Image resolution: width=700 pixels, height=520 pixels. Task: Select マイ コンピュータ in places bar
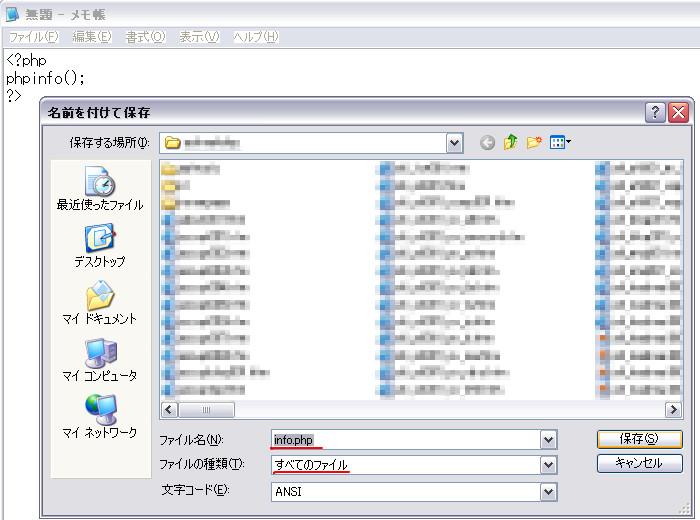(x=100, y=360)
